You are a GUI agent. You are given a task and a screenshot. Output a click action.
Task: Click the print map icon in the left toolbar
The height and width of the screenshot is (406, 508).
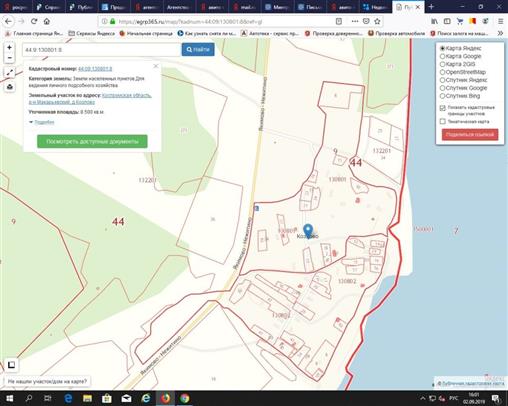10,87
